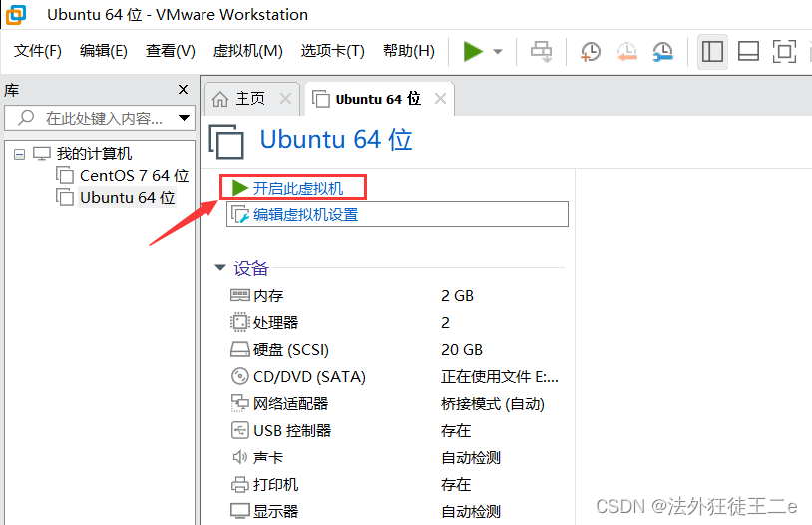Click the 声卡 speaker icon
The height and width of the screenshot is (525, 812).
(x=239, y=457)
